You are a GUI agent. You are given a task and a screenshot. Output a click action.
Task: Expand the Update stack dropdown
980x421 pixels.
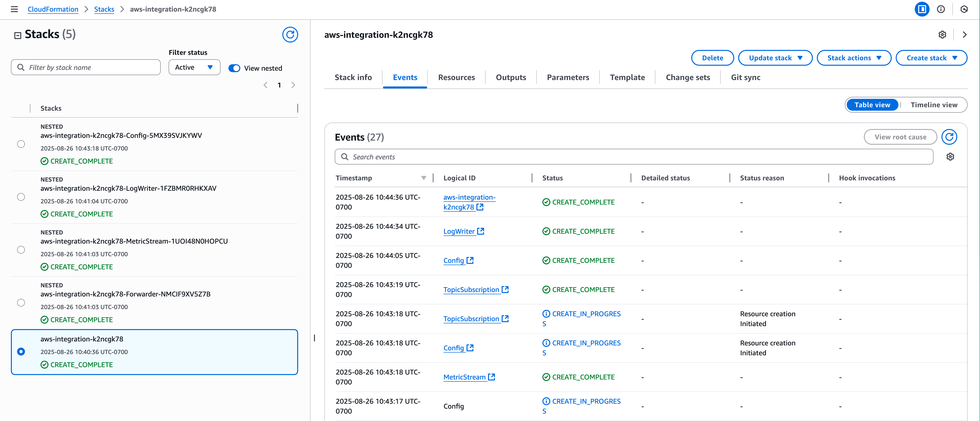[775, 58]
